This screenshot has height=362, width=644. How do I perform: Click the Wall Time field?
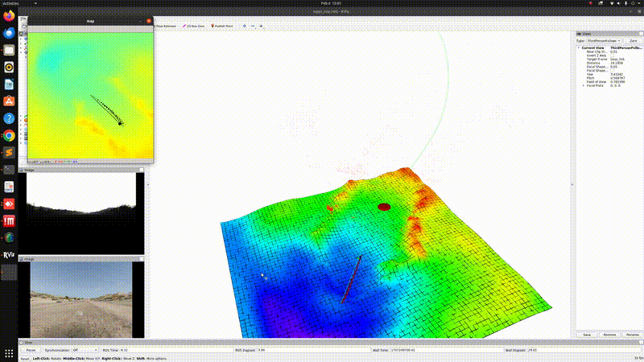click(x=447, y=350)
